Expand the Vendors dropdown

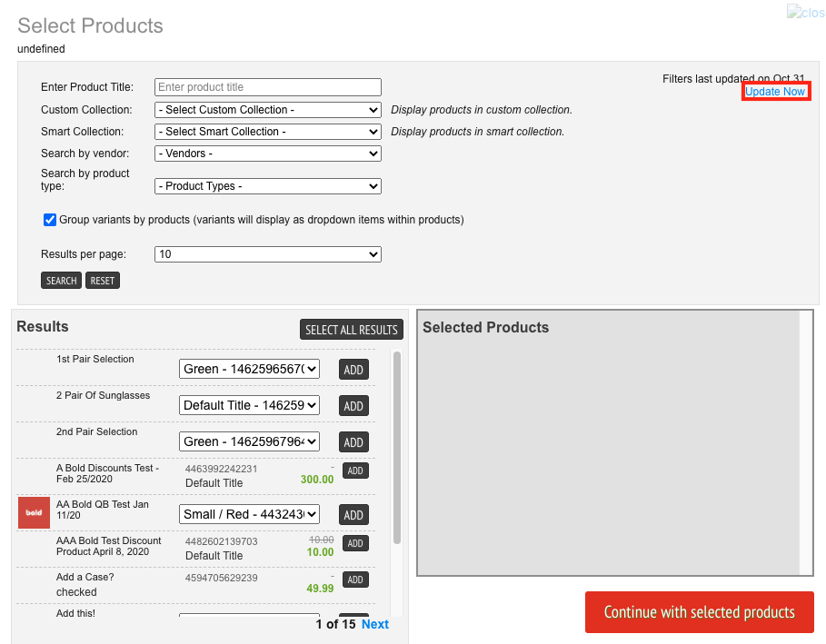click(267, 154)
